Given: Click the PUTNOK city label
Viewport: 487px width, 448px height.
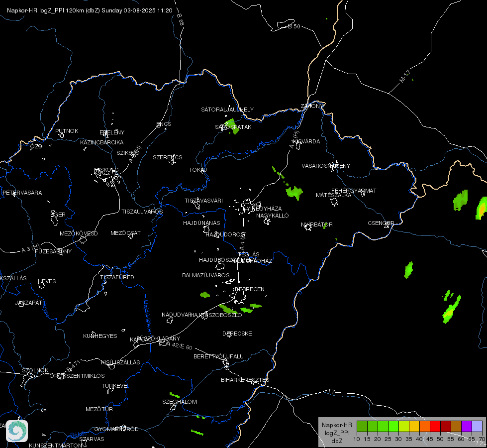Looking at the screenshot, I should point(67,131).
